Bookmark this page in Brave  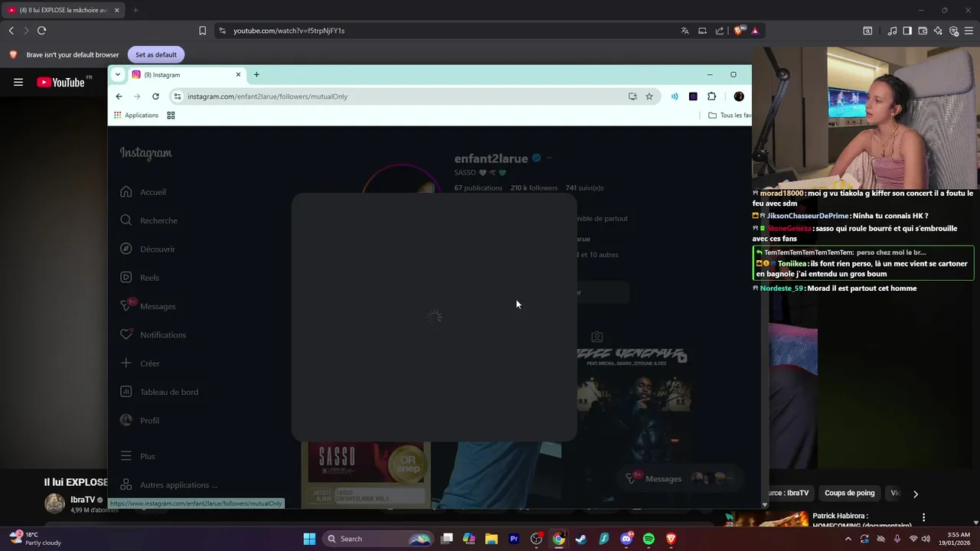(x=202, y=31)
